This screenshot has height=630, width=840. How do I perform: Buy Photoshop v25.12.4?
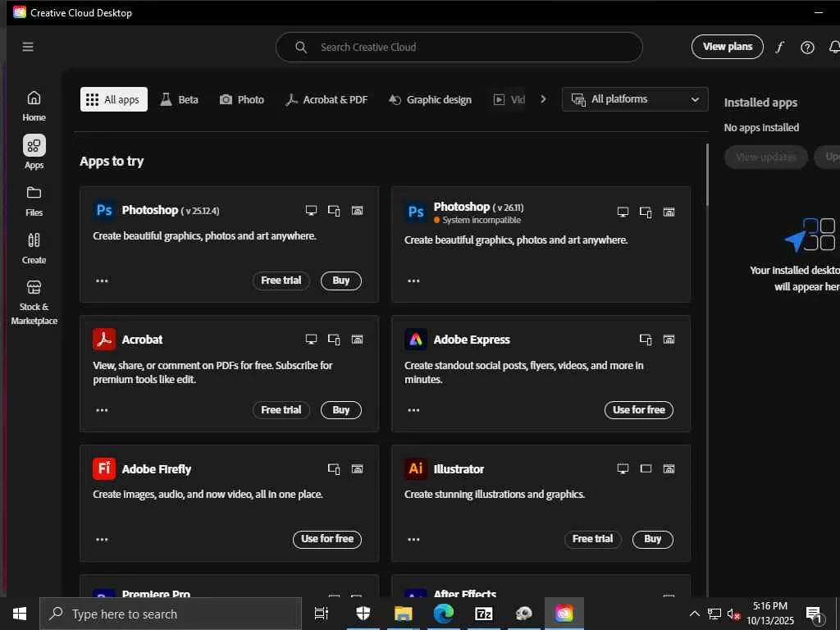pyautogui.click(x=341, y=281)
